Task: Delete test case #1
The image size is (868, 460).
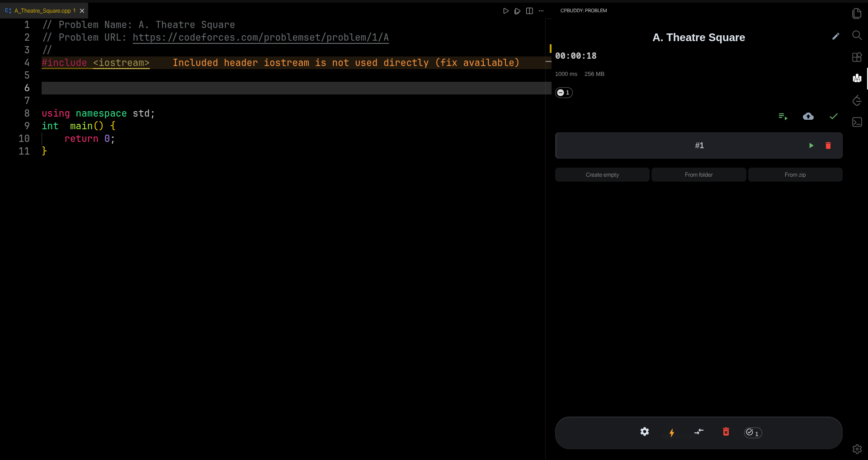Action: coord(828,146)
